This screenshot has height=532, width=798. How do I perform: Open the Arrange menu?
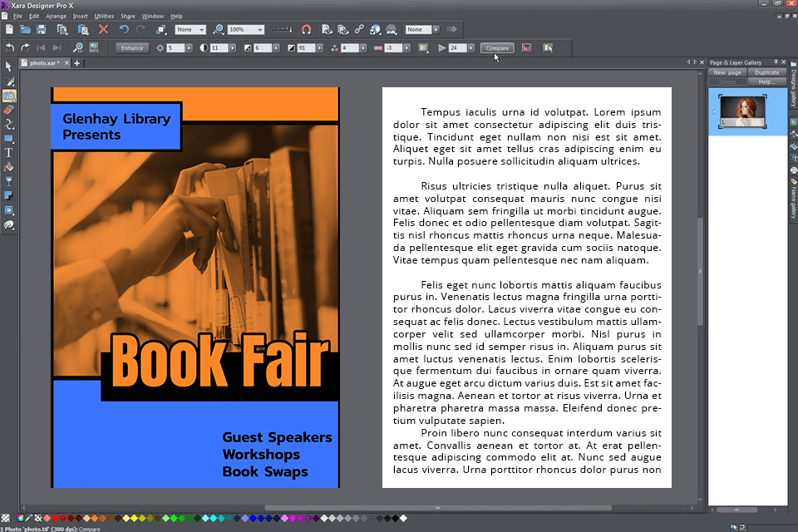(57, 16)
